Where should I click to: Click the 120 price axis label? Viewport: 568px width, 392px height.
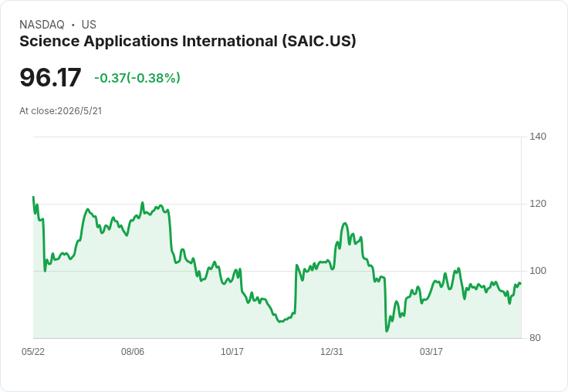tap(538, 204)
